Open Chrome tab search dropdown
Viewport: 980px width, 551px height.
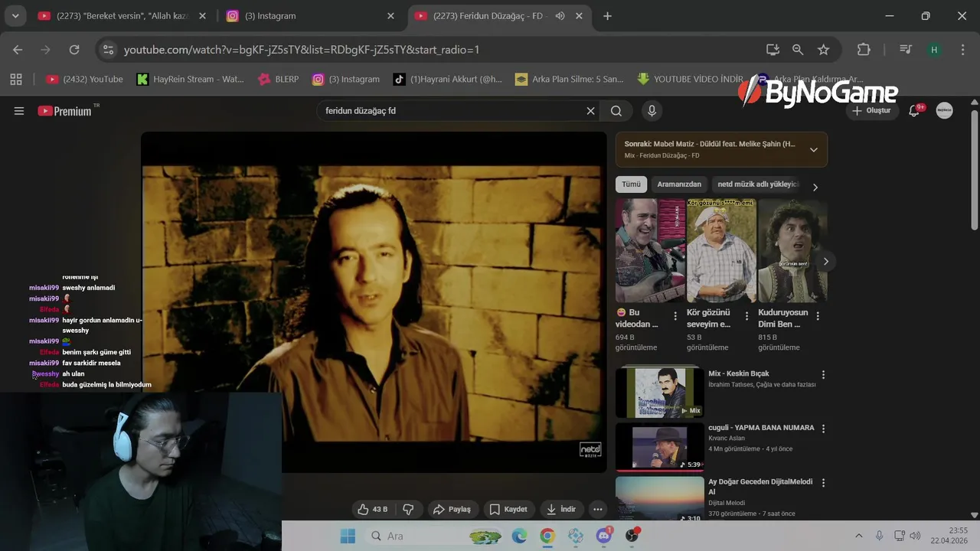coord(15,16)
